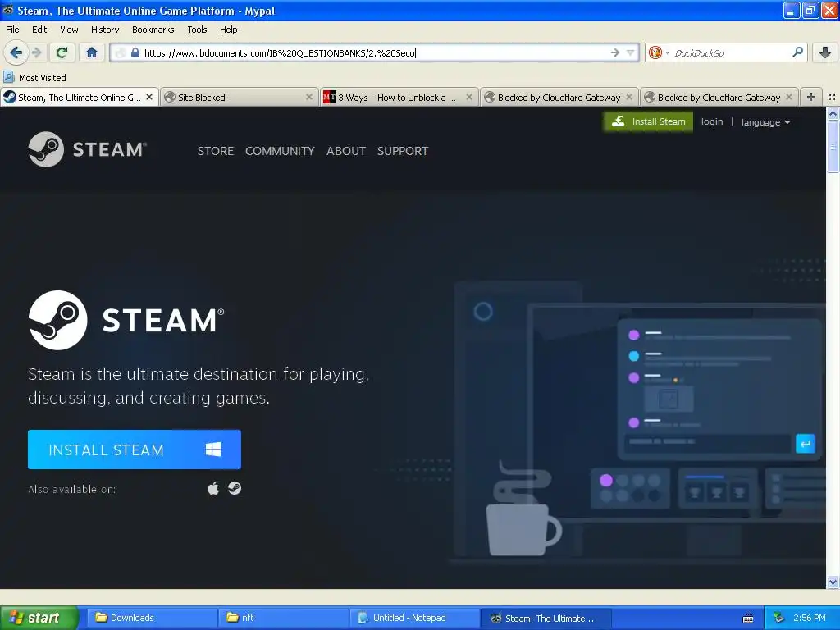Open the History menu

click(x=104, y=30)
